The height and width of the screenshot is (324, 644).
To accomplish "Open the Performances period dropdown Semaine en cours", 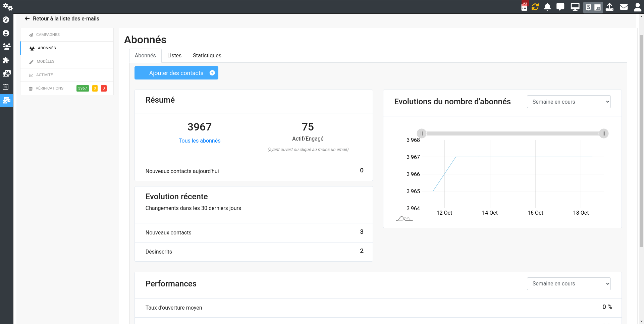I will (569, 283).
